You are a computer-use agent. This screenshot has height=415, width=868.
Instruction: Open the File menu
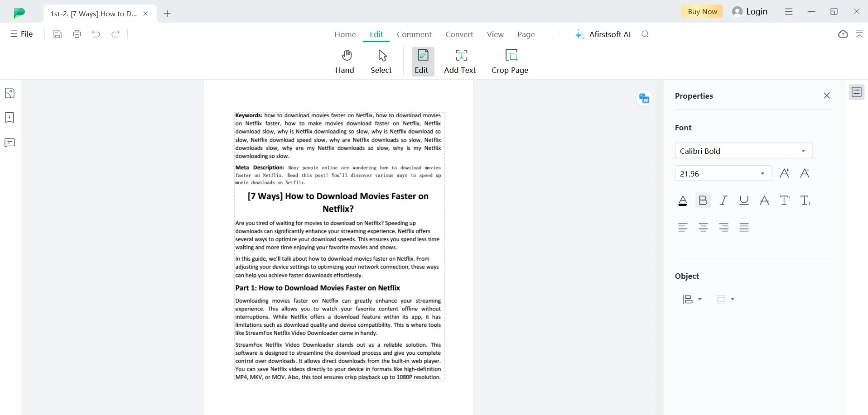(22, 34)
